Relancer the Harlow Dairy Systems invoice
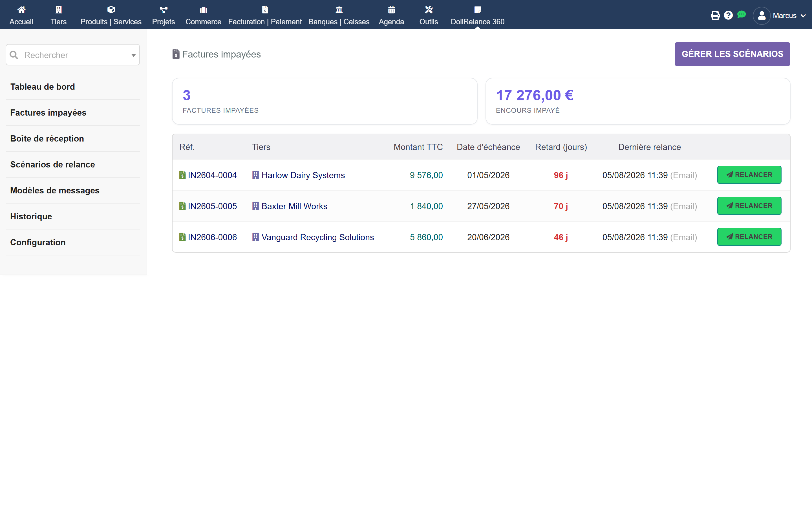Viewport: 812px width, 530px height. pyautogui.click(x=749, y=175)
